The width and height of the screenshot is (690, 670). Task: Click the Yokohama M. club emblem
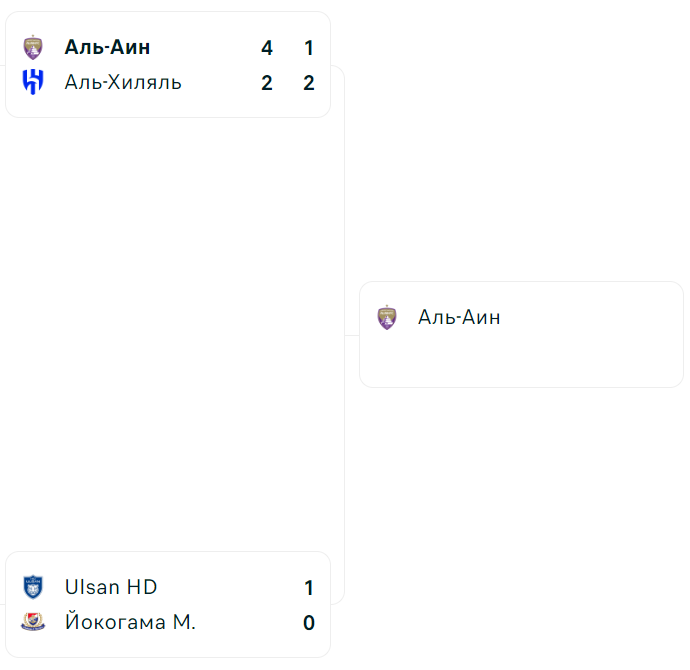tap(33, 622)
